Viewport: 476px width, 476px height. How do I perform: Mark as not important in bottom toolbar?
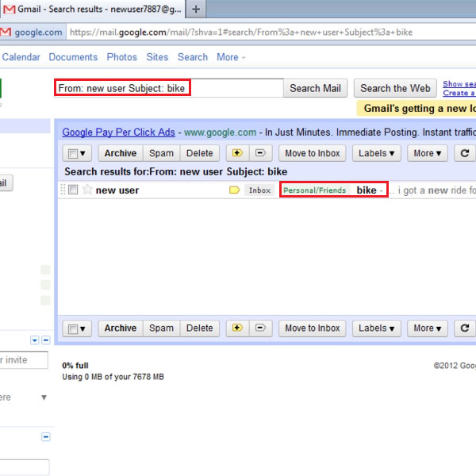pos(260,328)
